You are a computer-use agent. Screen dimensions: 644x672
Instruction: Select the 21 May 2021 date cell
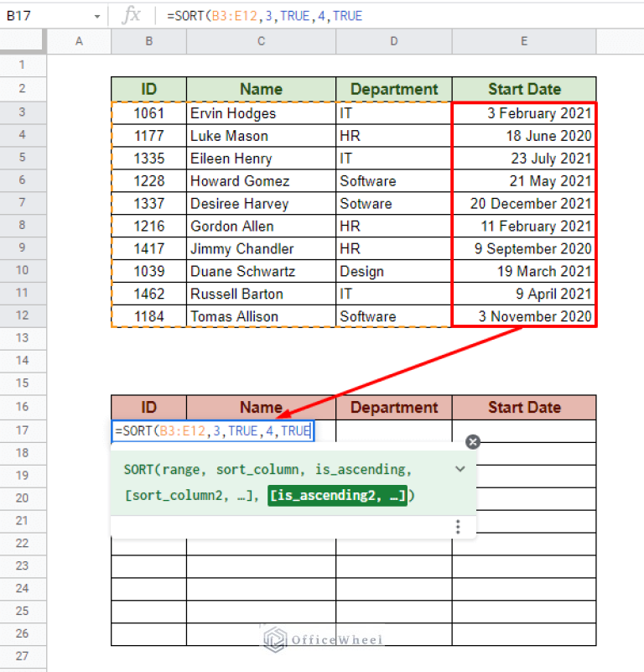[x=524, y=181]
